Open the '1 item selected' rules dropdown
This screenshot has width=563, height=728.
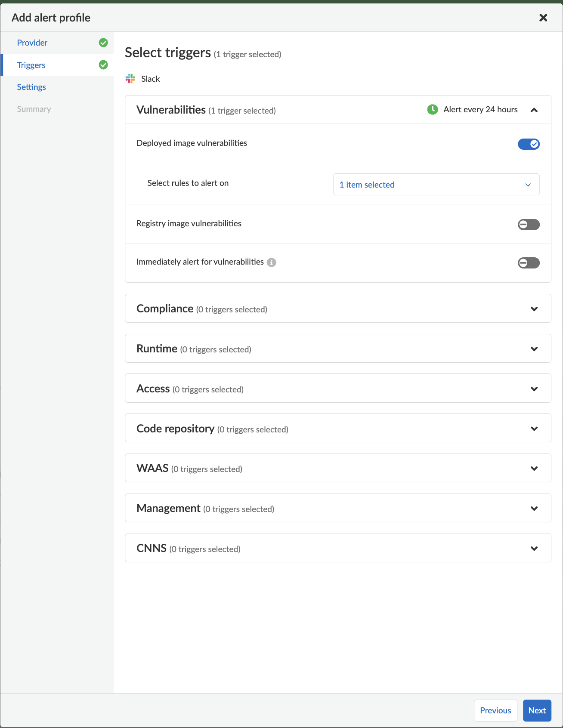point(436,185)
